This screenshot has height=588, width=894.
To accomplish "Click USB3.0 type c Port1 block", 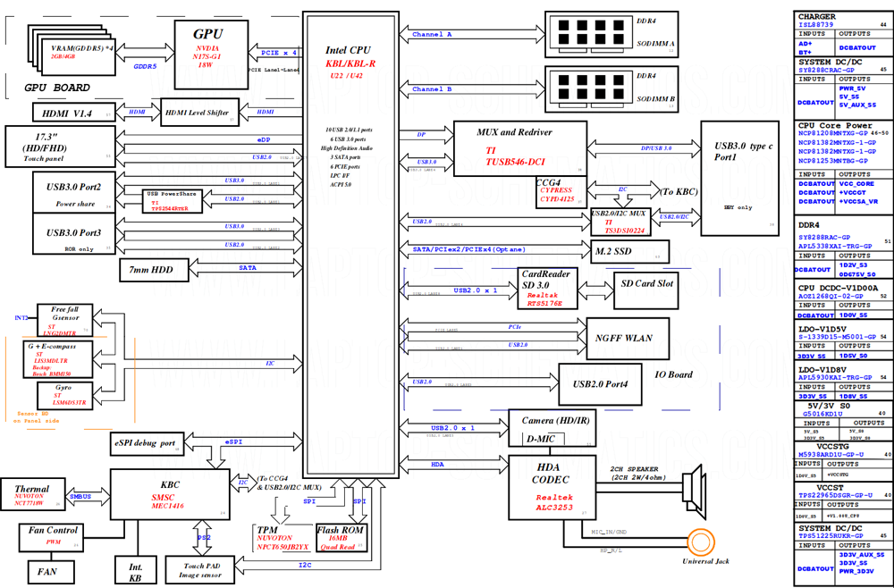I will (x=740, y=179).
